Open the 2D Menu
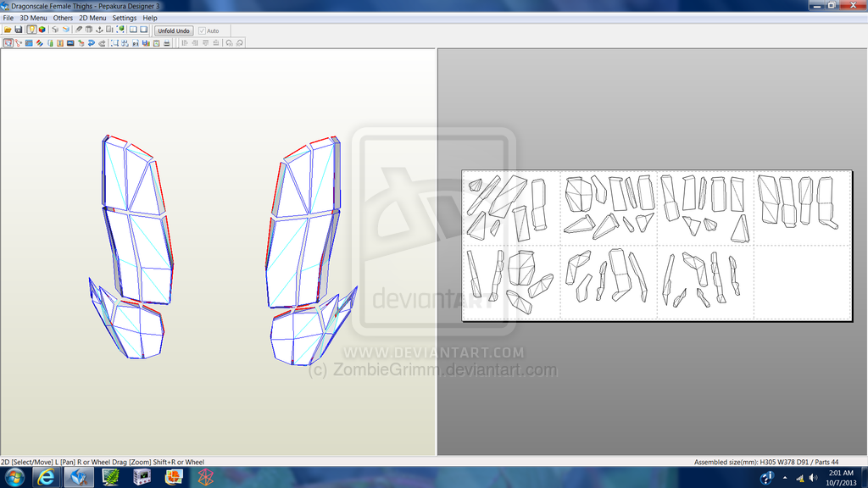 tap(92, 18)
